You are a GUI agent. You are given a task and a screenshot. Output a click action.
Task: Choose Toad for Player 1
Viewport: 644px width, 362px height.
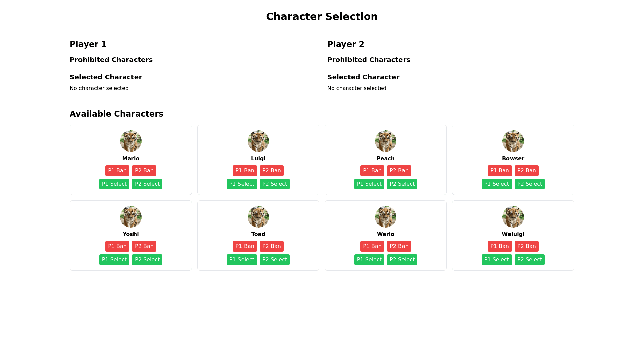(x=242, y=260)
